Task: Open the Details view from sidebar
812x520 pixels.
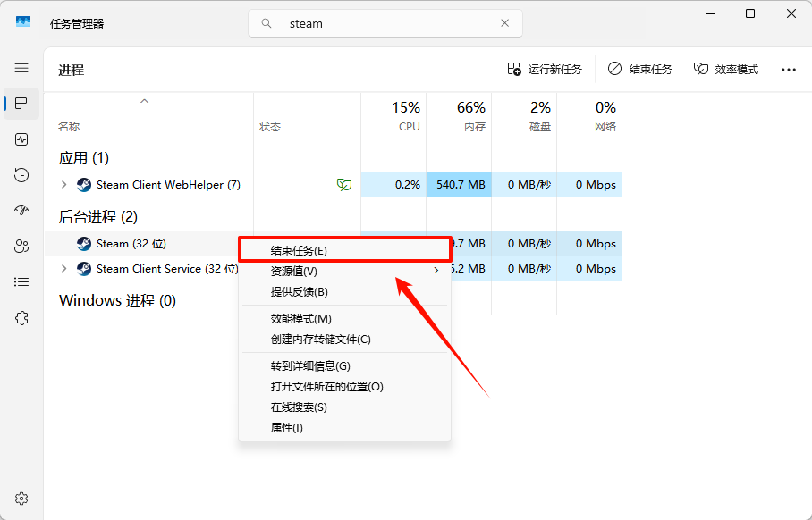Action: 20,281
